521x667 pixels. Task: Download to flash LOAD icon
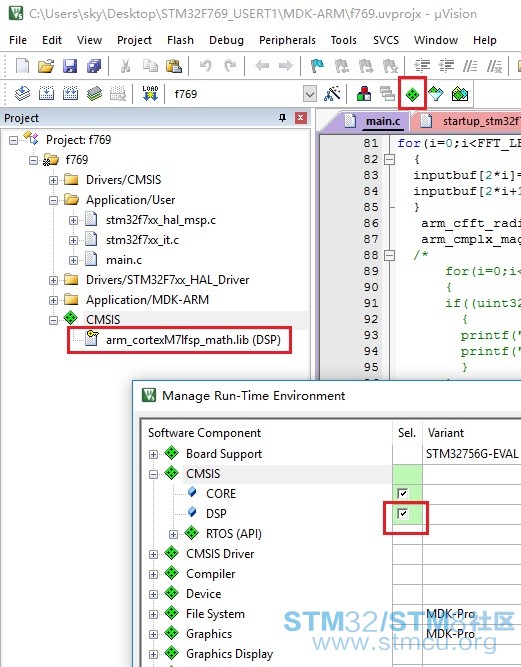point(150,94)
